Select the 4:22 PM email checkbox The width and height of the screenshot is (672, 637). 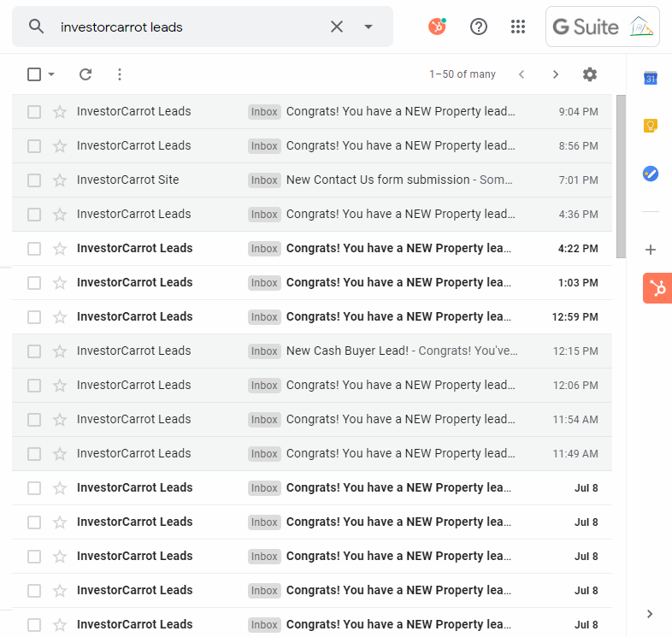coord(34,249)
